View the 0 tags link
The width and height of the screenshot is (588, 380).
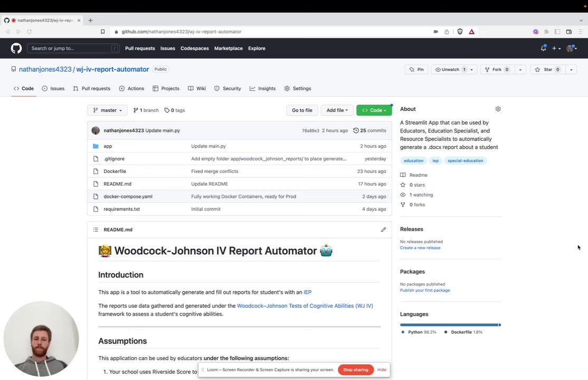click(x=175, y=110)
